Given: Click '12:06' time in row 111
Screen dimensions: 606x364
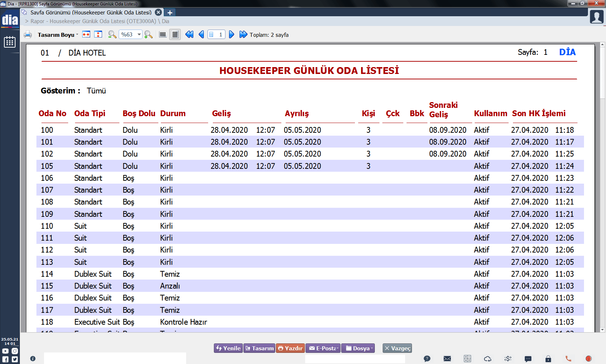Looking at the screenshot, I should (565, 238).
